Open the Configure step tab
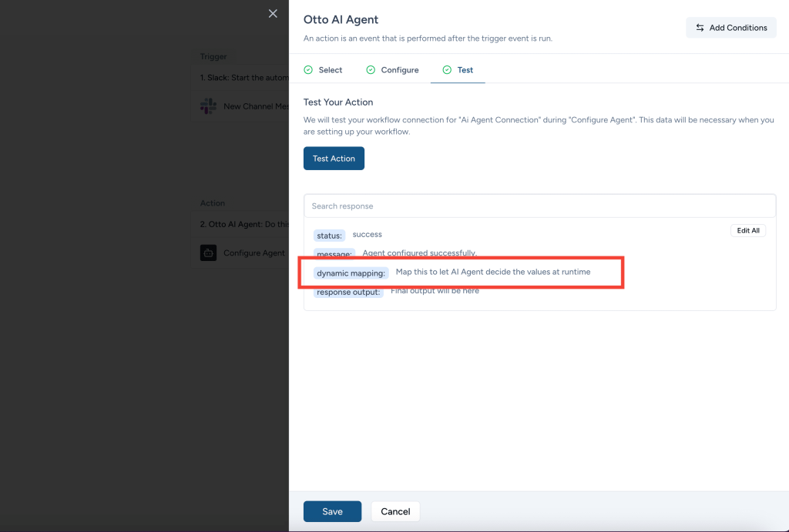 392,70
